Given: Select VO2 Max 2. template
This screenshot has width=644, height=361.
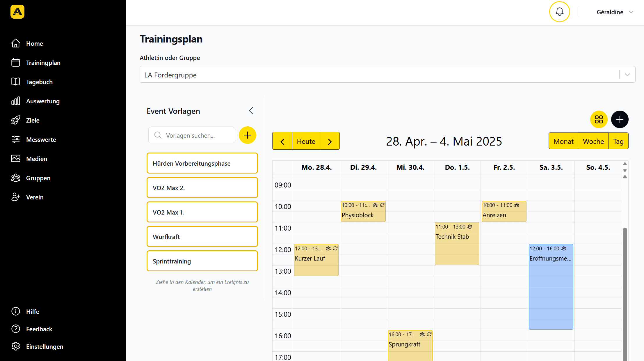Looking at the screenshot, I should (202, 187).
